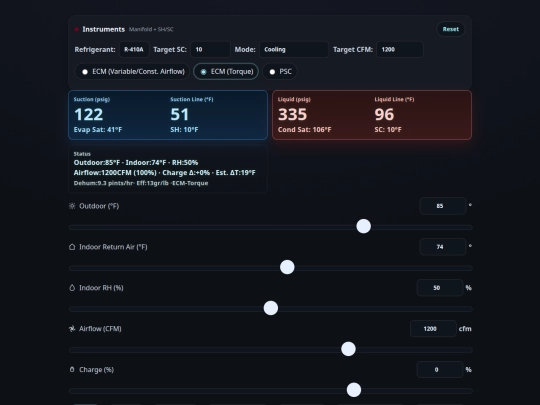Click the Liquid Line reading 96
Viewport: 540px width, 405px height.
click(x=384, y=115)
